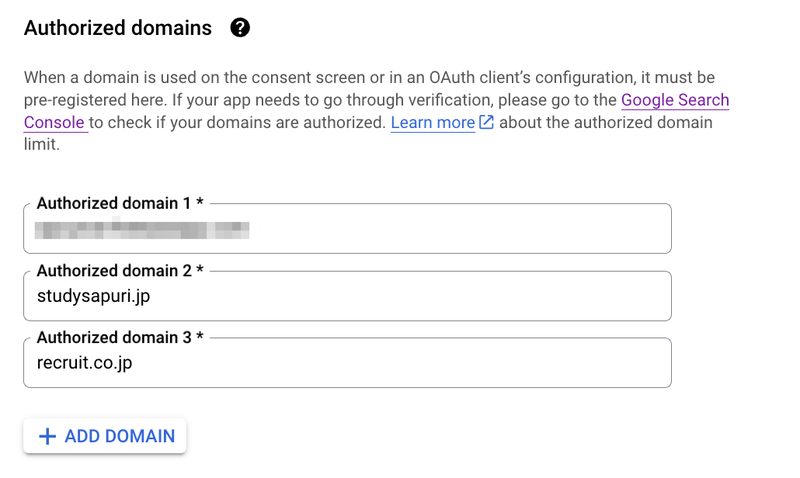This screenshot has width=800, height=478.
Task: Click the word 'Console' in the link
Action: (x=54, y=122)
